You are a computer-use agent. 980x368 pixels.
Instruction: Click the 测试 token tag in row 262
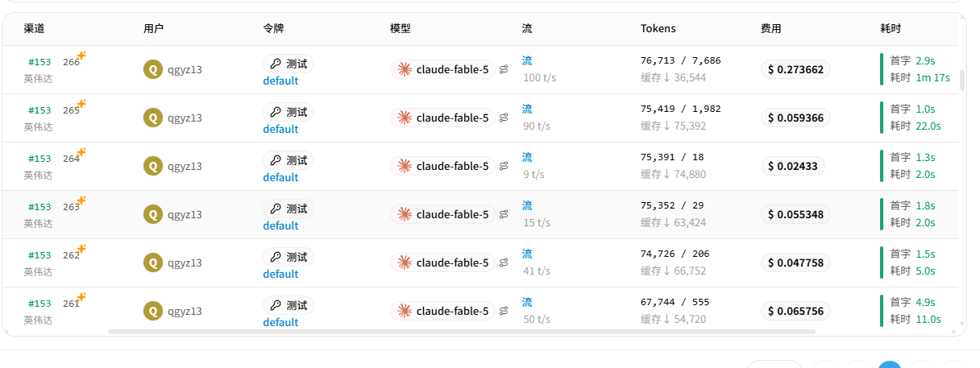pos(289,257)
